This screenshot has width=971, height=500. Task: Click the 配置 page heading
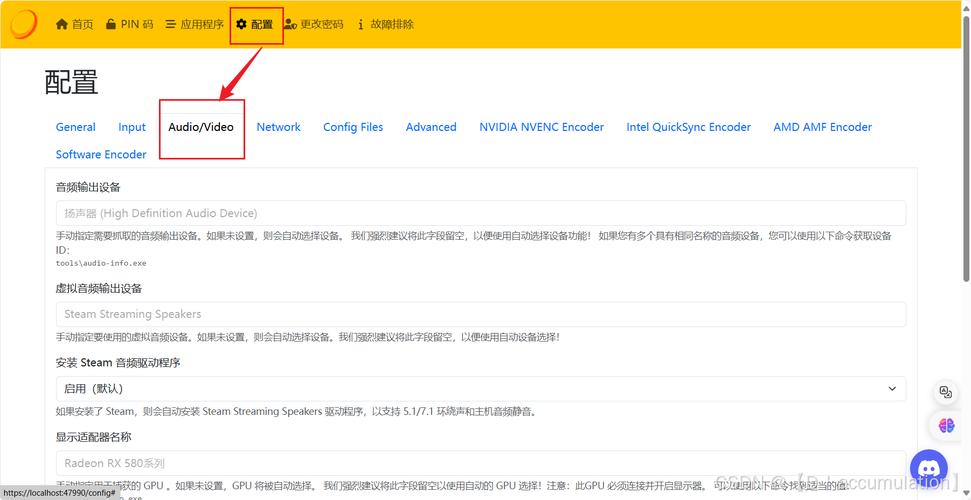pos(72,82)
